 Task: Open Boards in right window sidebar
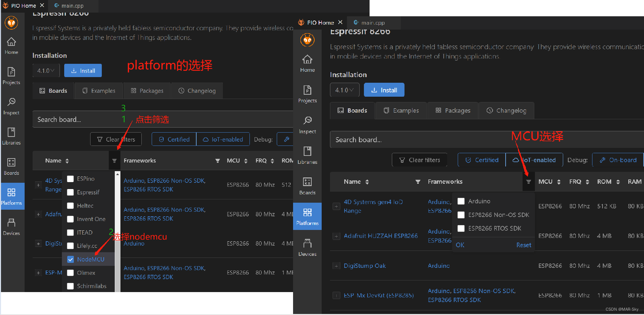[x=307, y=186]
